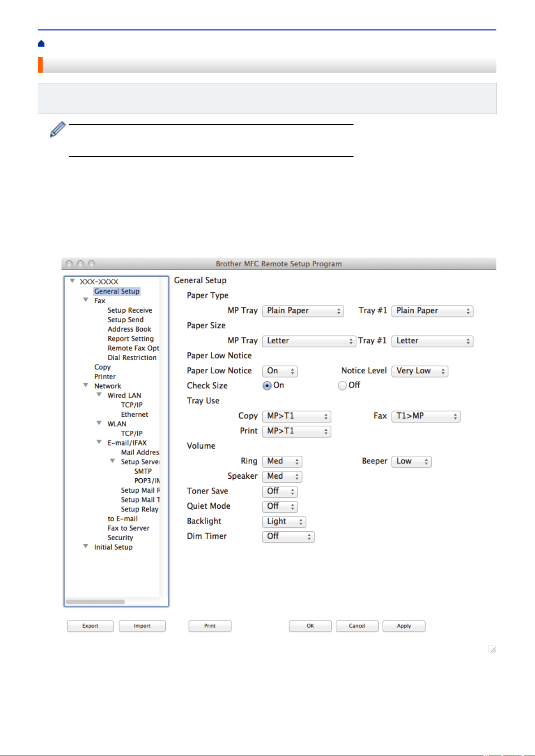This screenshot has height=756, width=535.
Task: Open the Notice Level dropdown
Action: click(x=420, y=371)
